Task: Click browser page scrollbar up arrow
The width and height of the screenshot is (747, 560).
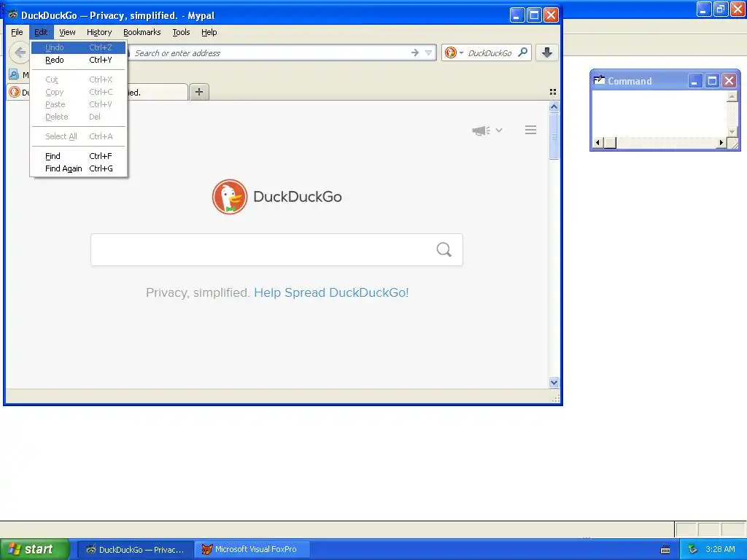Action: pyautogui.click(x=554, y=106)
